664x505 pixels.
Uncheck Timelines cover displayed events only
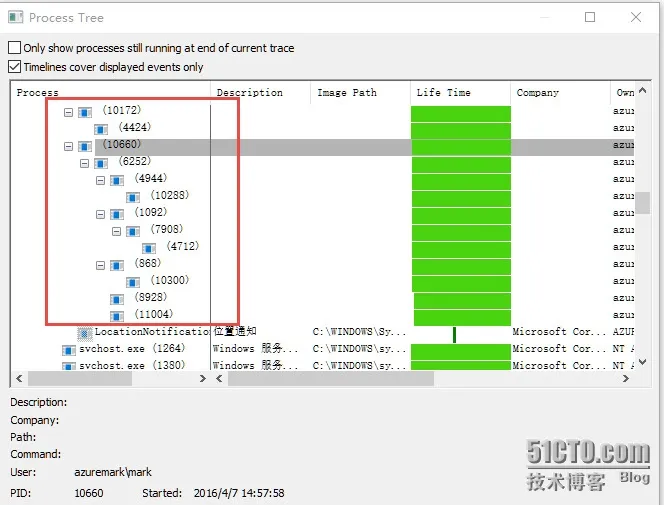pyautogui.click(x=14, y=66)
